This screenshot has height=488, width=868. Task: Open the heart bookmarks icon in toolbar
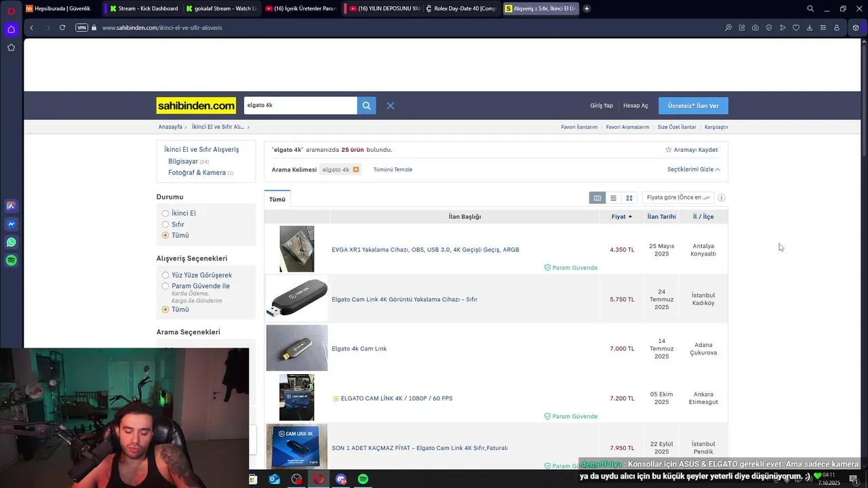796,28
